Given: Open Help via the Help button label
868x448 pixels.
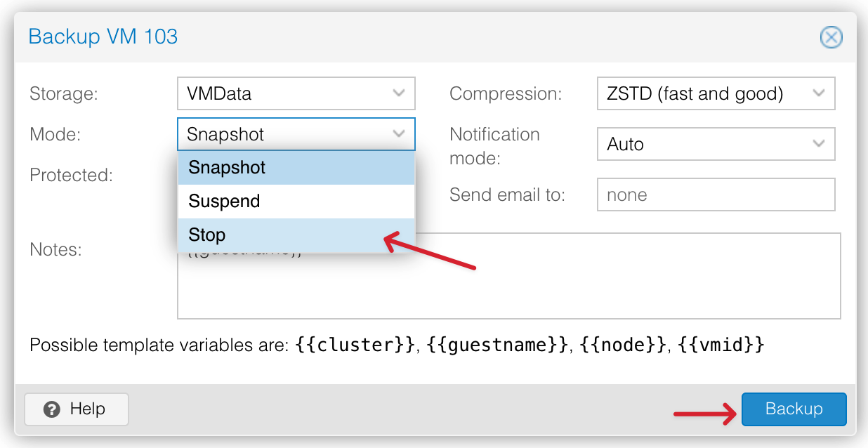Looking at the screenshot, I should (x=88, y=409).
